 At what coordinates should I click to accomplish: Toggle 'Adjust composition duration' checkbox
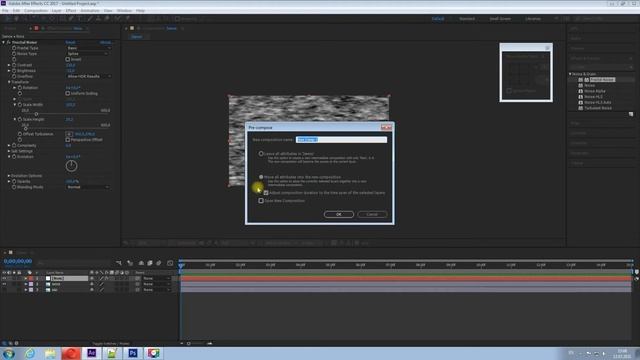coord(266,193)
